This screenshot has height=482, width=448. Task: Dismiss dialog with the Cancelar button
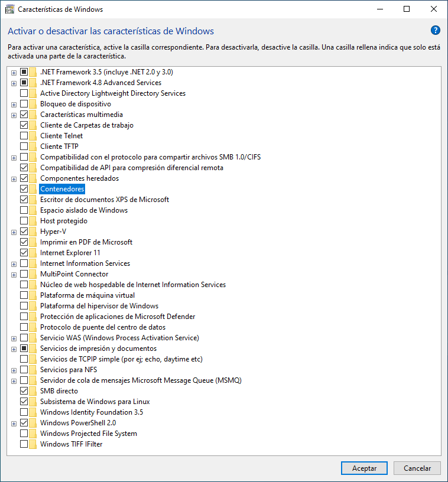[x=417, y=468]
